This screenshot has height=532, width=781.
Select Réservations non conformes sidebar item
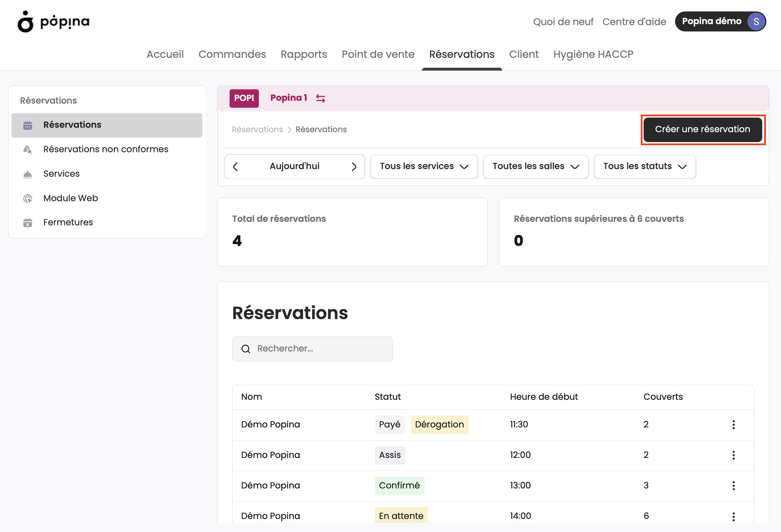click(x=107, y=149)
